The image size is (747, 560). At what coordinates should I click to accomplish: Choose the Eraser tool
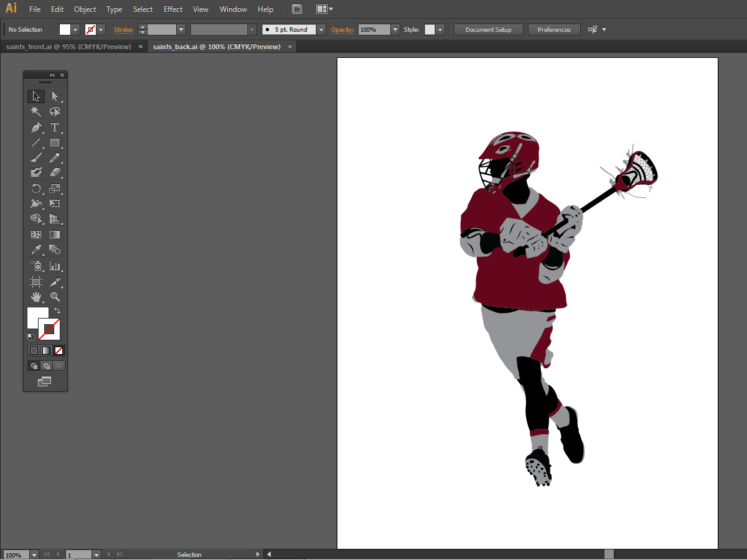coord(55,172)
